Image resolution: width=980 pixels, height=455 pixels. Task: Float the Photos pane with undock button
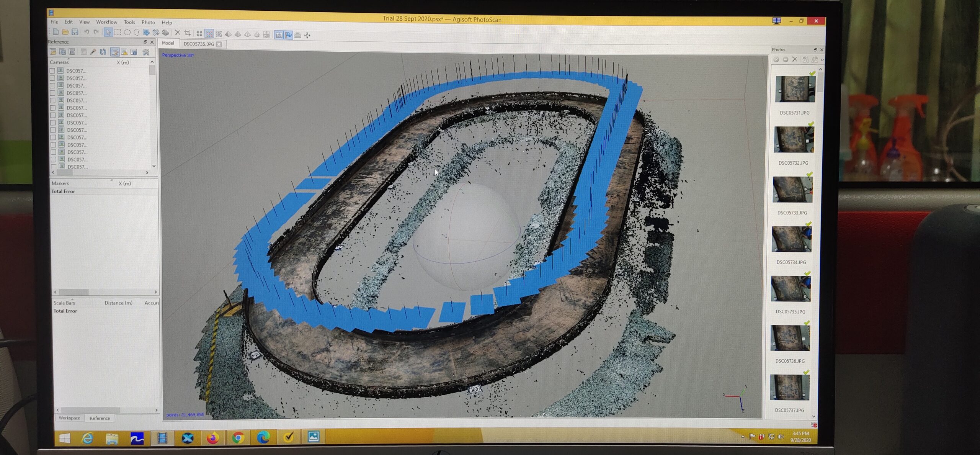pyautogui.click(x=815, y=50)
